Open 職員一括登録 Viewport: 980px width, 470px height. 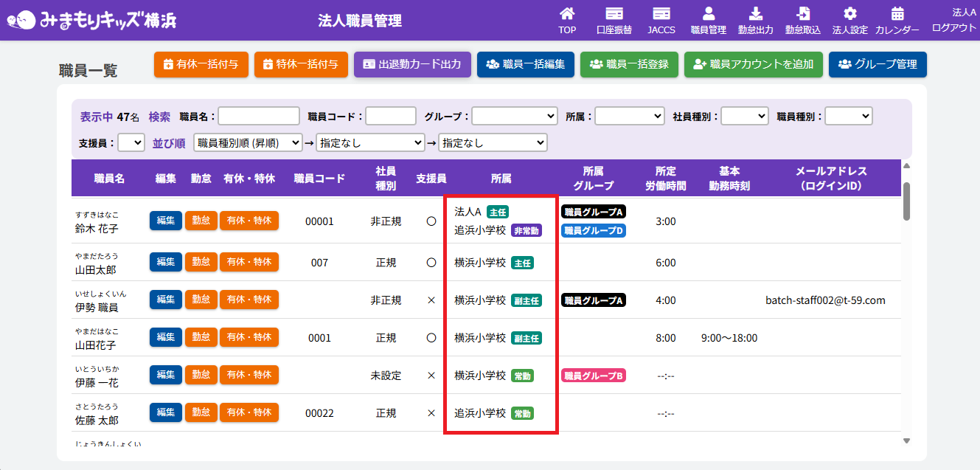pos(629,64)
